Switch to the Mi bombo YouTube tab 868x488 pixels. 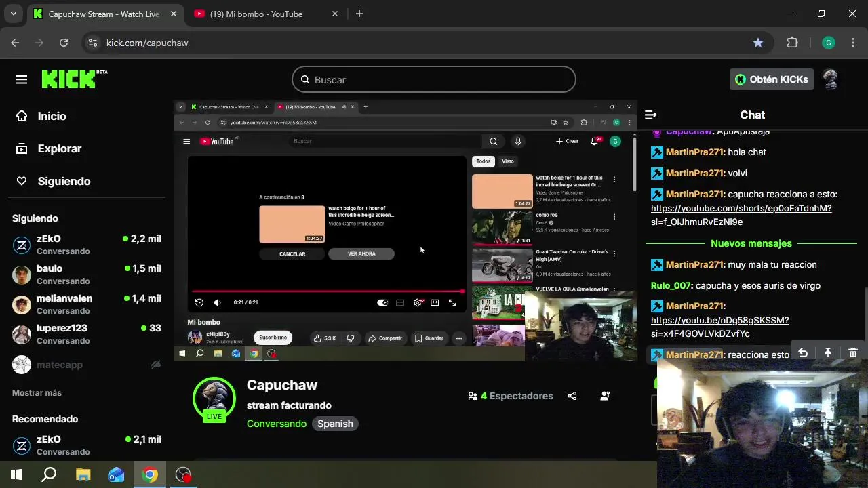click(x=264, y=14)
